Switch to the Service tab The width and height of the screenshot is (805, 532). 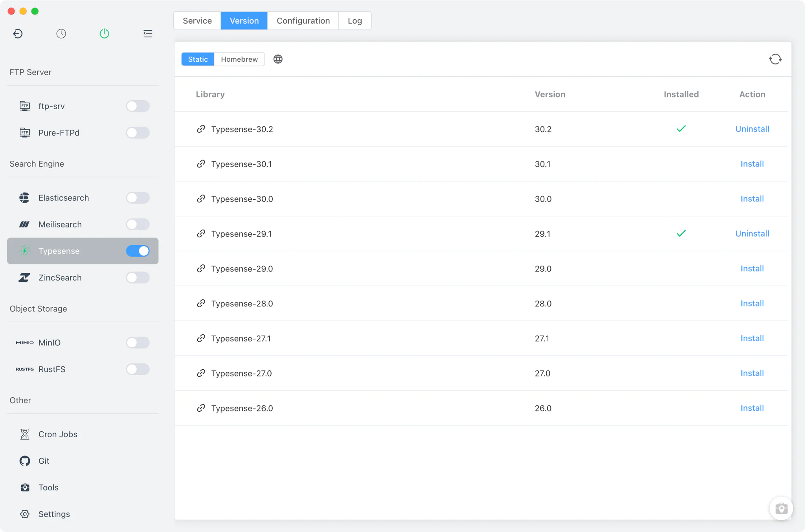click(197, 20)
